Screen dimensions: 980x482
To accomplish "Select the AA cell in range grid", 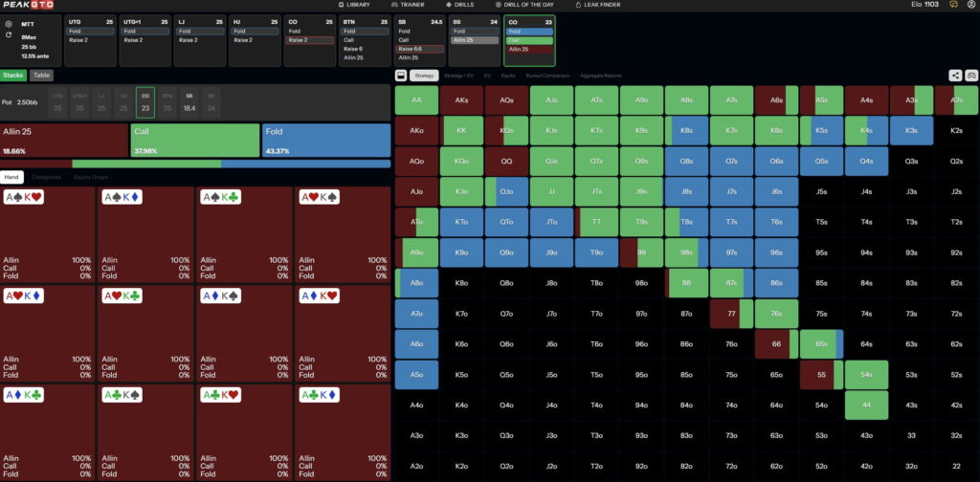I will [416, 99].
